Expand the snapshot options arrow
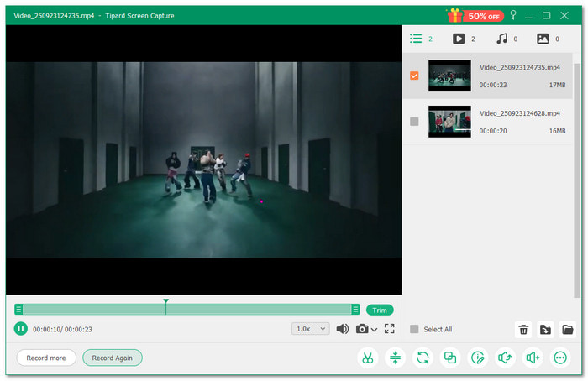Image resolution: width=588 pixels, height=381 pixels. (374, 330)
